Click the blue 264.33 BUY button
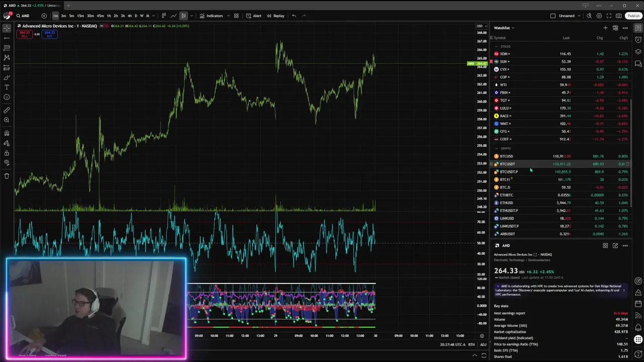 tap(49, 34)
